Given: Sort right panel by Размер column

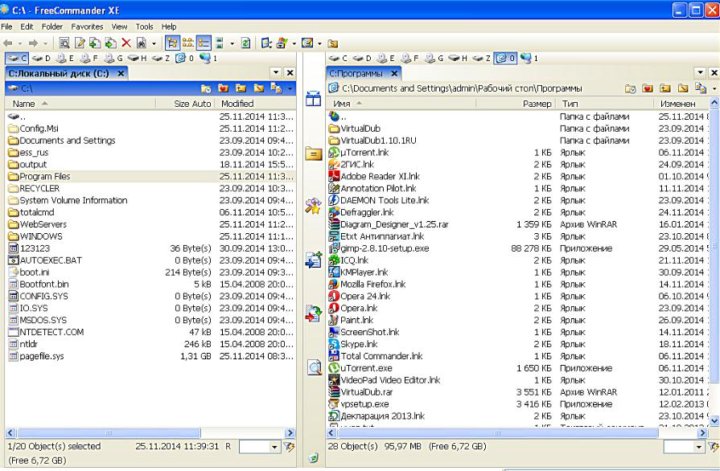Looking at the screenshot, I should coord(536,103).
